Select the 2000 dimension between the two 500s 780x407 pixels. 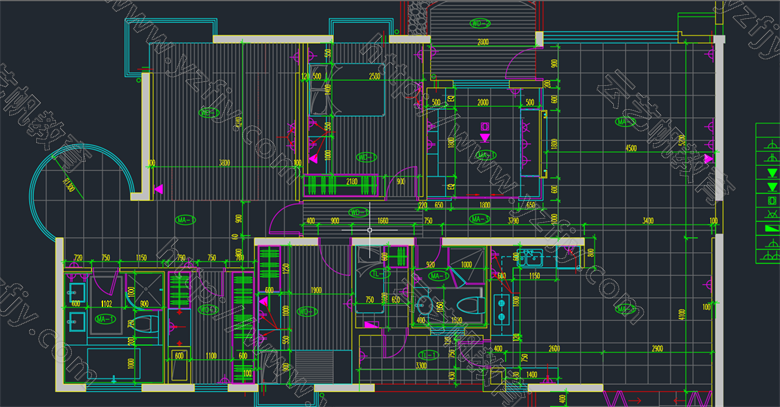click(483, 102)
